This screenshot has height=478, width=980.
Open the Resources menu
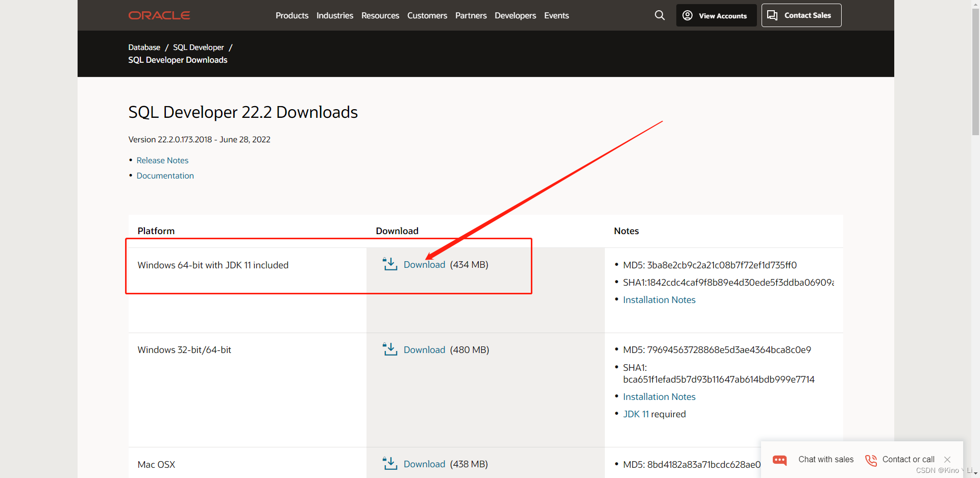click(380, 15)
